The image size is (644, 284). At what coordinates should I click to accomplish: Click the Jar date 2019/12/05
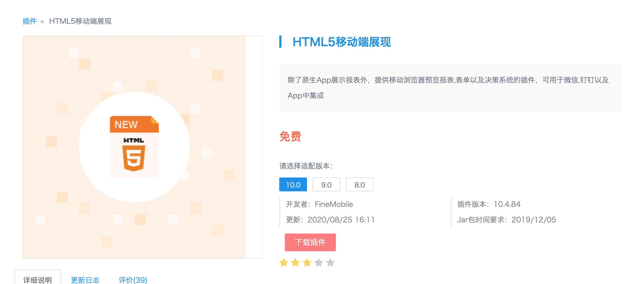click(534, 220)
